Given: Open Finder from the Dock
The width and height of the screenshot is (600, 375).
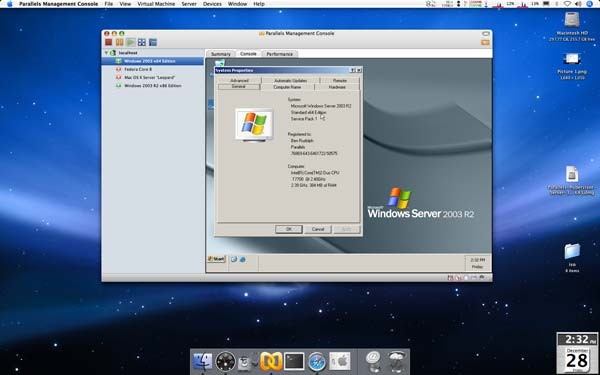Looking at the screenshot, I should 202,361.
